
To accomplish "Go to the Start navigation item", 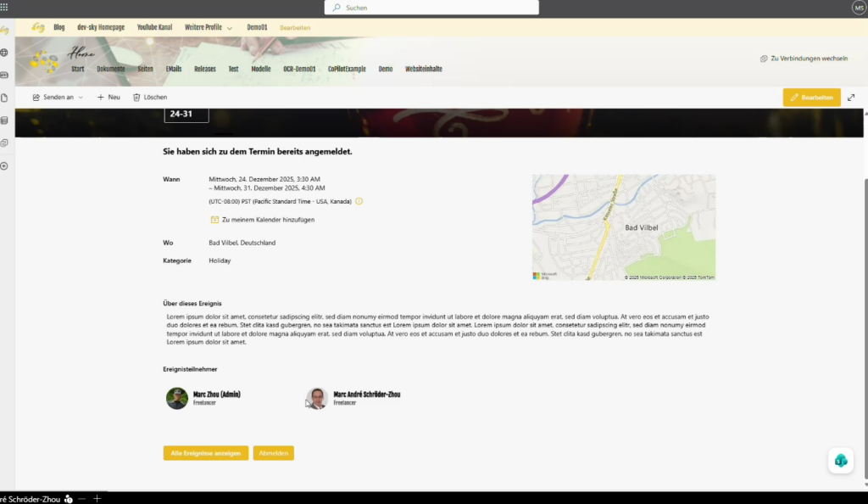I will click(77, 70).
